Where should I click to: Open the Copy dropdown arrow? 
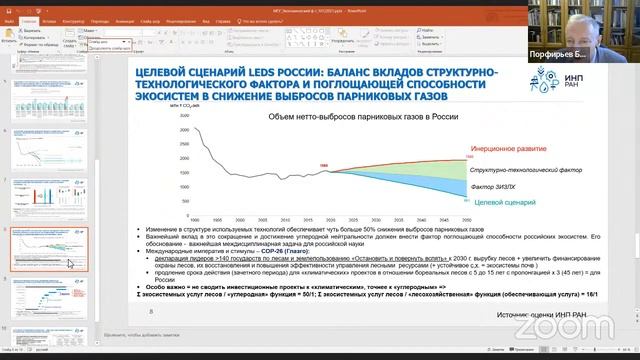[48, 38]
